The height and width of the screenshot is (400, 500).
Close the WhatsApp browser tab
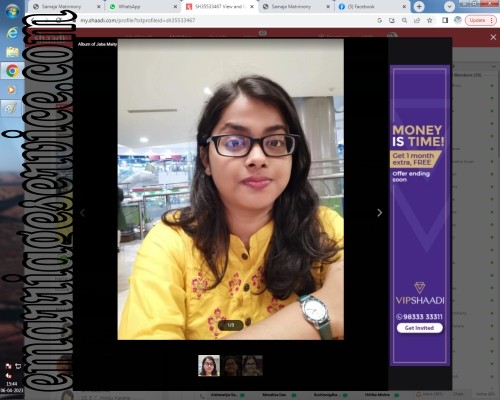coord(176,6)
